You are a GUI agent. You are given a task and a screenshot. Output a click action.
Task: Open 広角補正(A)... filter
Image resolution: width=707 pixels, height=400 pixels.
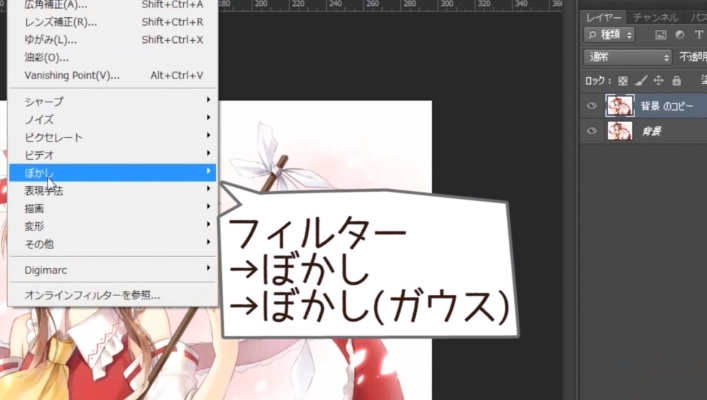[x=113, y=5]
